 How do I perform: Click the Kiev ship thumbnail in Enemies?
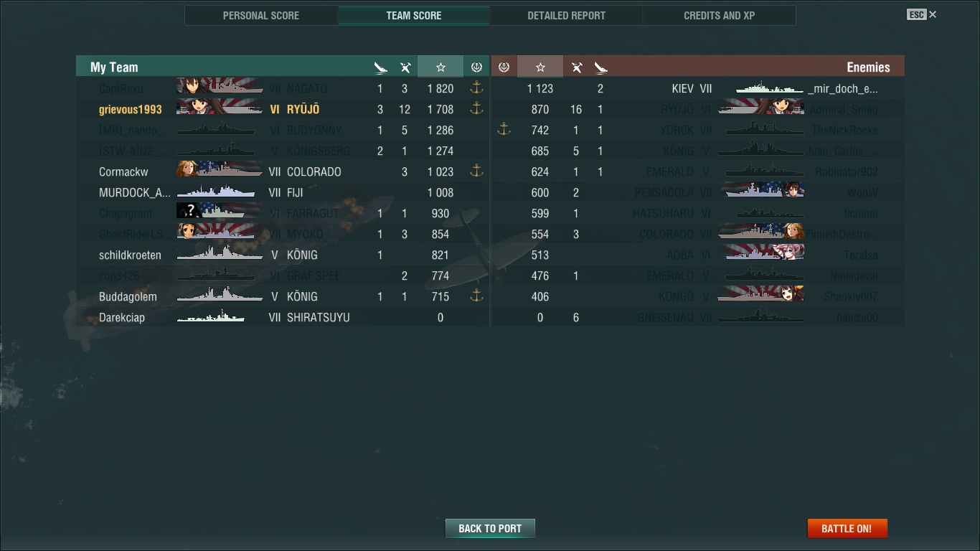pos(770,88)
